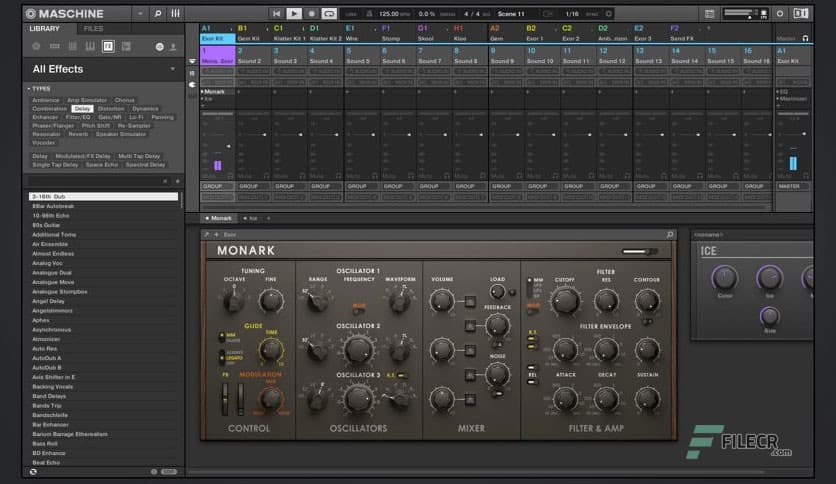Open MASTER output routing dropdown
The height and width of the screenshot is (484, 836).
pos(793,187)
